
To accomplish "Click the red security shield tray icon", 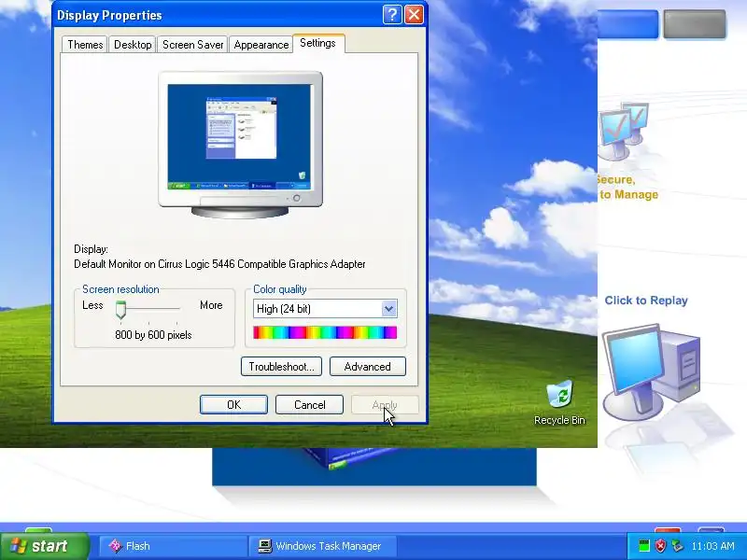I will [660, 546].
